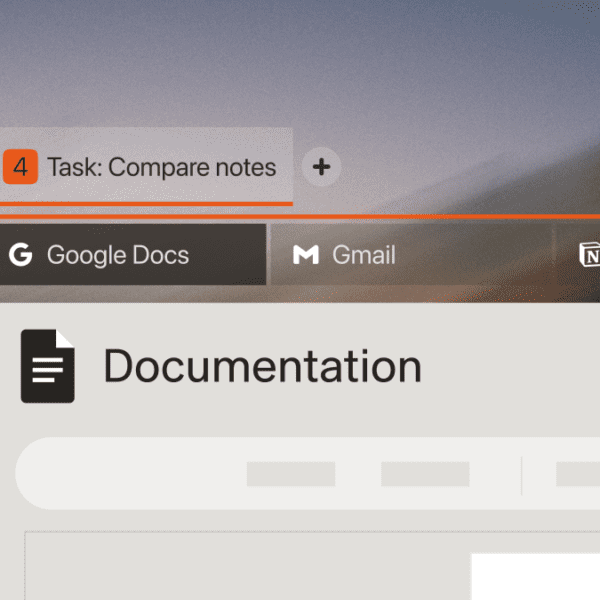
Task: Click toolbar placeholder right of divider
Action: click(x=577, y=474)
